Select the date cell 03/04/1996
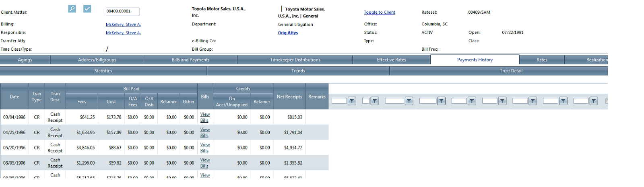The image size is (644, 187). [14, 117]
